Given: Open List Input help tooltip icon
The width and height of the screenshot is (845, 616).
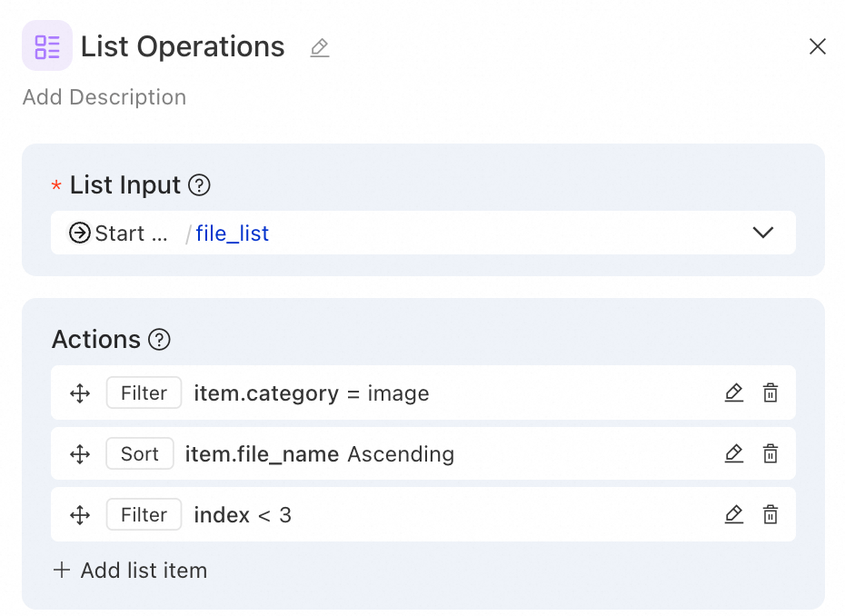Looking at the screenshot, I should [199, 185].
